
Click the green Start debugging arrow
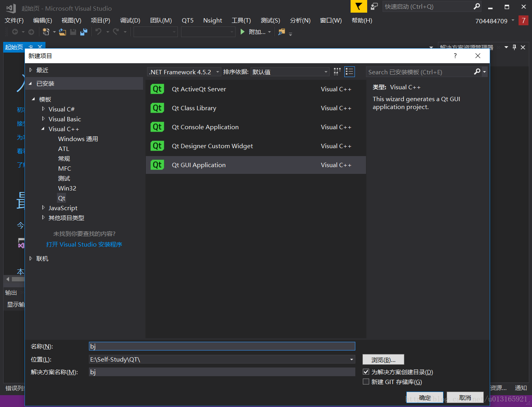tap(242, 32)
